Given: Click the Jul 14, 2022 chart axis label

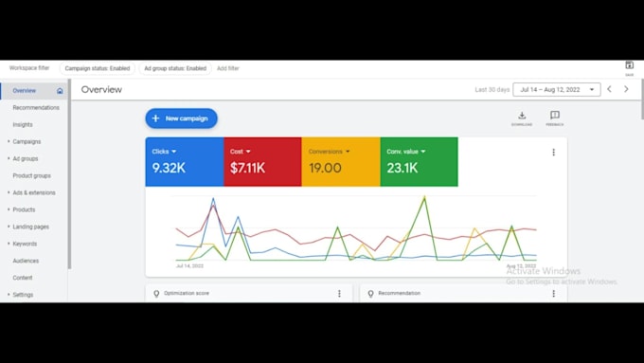Looking at the screenshot, I should (x=189, y=266).
